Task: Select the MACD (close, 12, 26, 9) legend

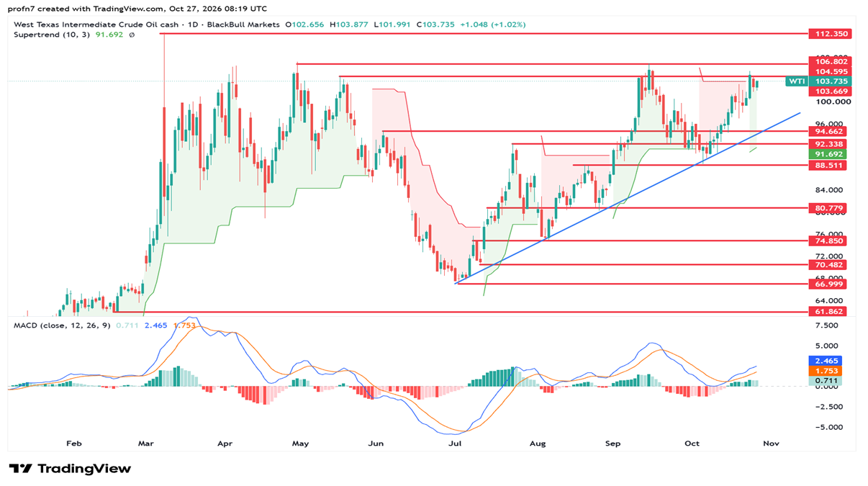Action: (x=63, y=325)
